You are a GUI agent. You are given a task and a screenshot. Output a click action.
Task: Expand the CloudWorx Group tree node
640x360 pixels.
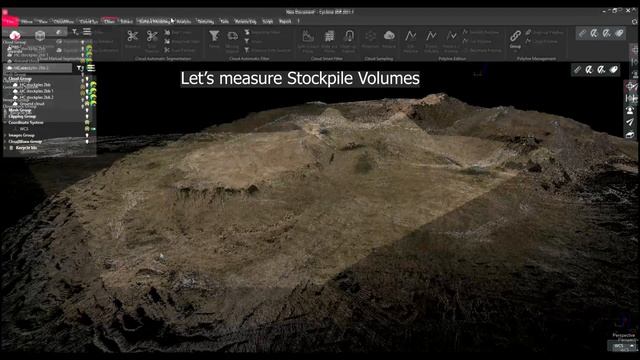5,141
